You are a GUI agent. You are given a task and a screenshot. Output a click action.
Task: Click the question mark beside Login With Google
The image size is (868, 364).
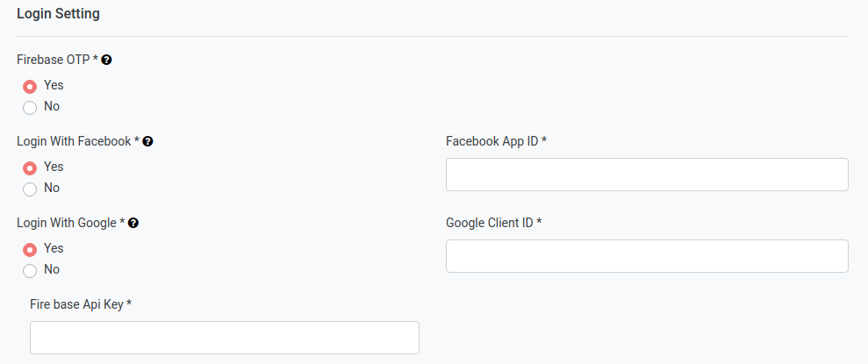click(x=133, y=223)
